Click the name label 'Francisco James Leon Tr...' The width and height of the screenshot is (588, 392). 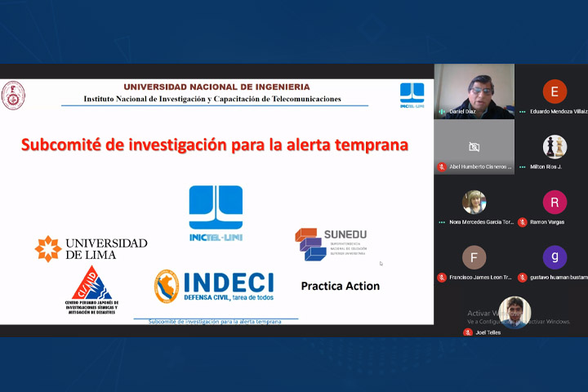480,277
